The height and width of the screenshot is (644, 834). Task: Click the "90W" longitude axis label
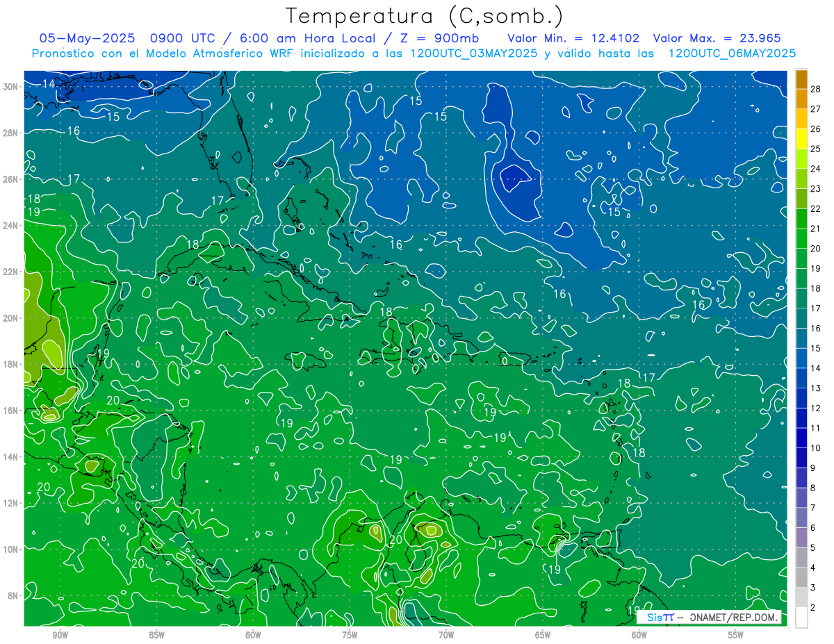(x=60, y=636)
